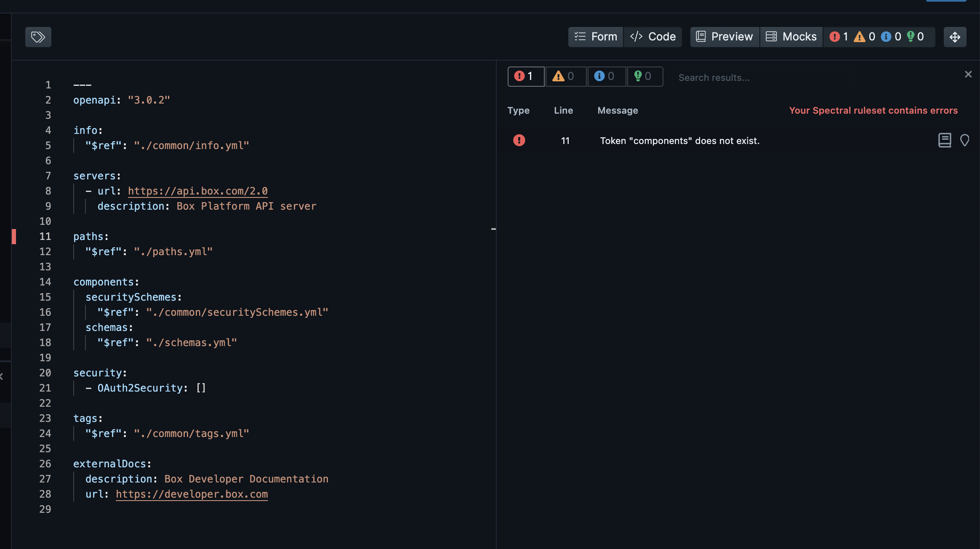
Task: Open rule documentation book icon
Action: (x=945, y=140)
